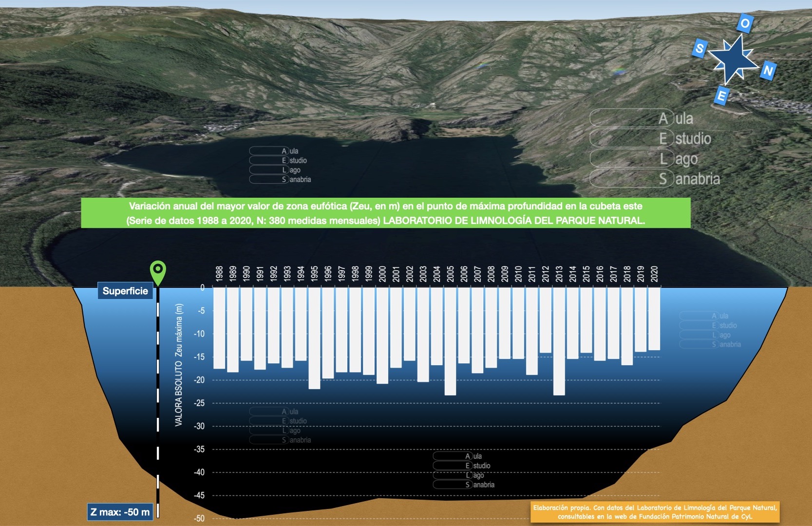This screenshot has width=812, height=526.
Task: Click the year label 2000
Action: (x=382, y=274)
